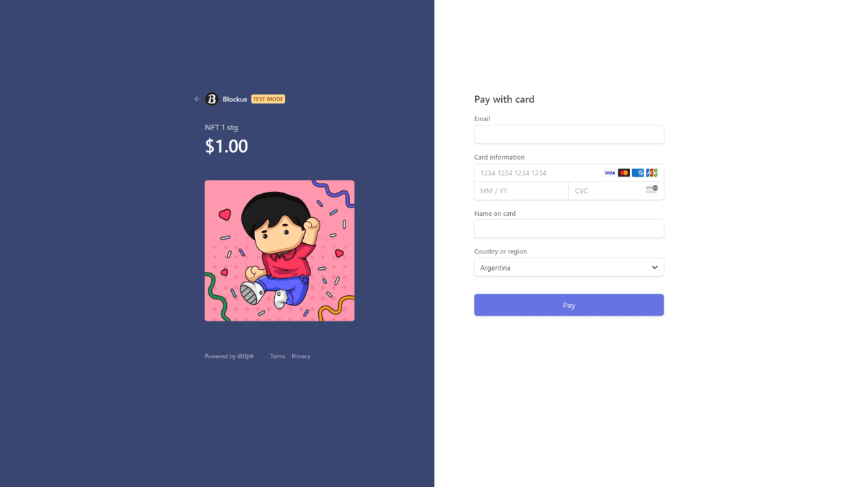Click the American Express brand icon
The image size is (868, 487).
click(x=638, y=173)
